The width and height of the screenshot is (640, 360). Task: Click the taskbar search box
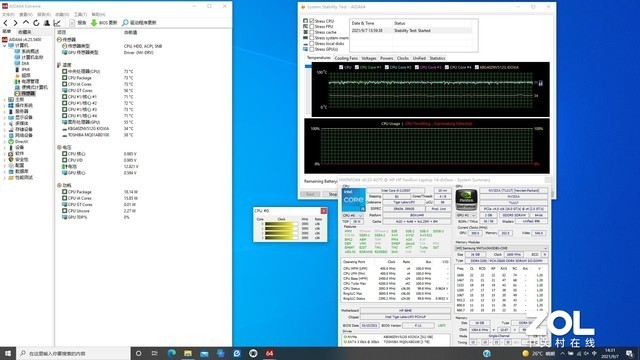tap(73, 353)
